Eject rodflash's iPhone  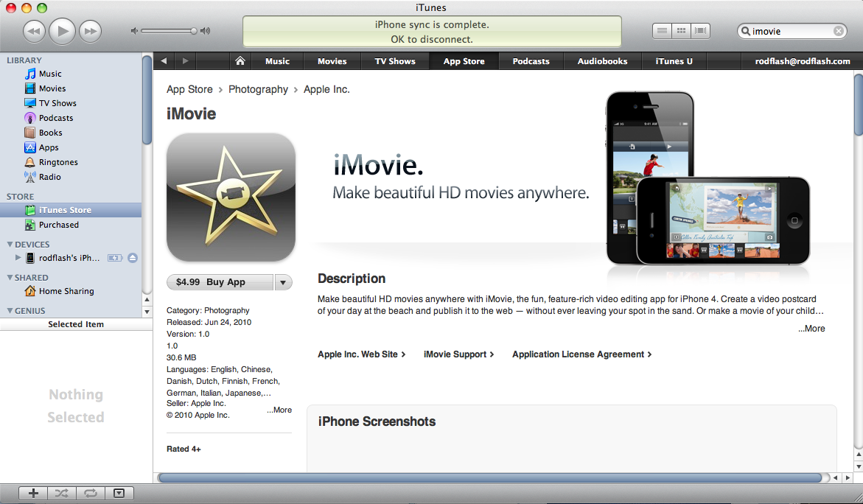tap(133, 258)
